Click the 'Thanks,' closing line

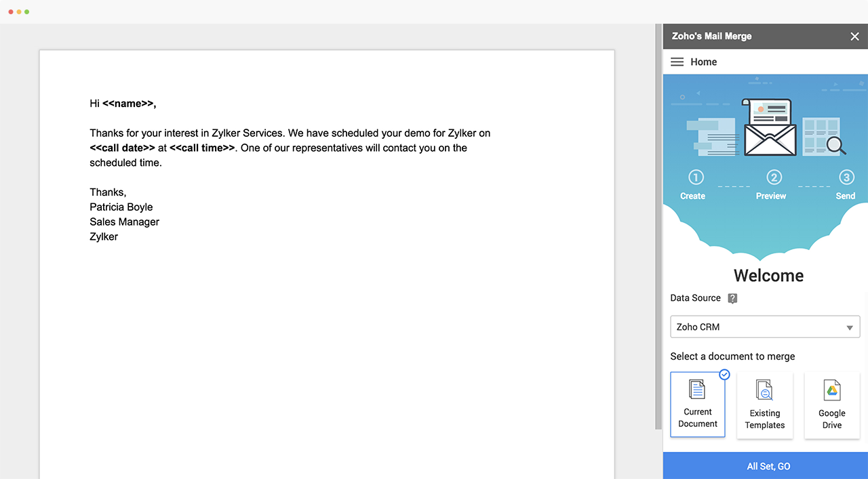point(108,192)
